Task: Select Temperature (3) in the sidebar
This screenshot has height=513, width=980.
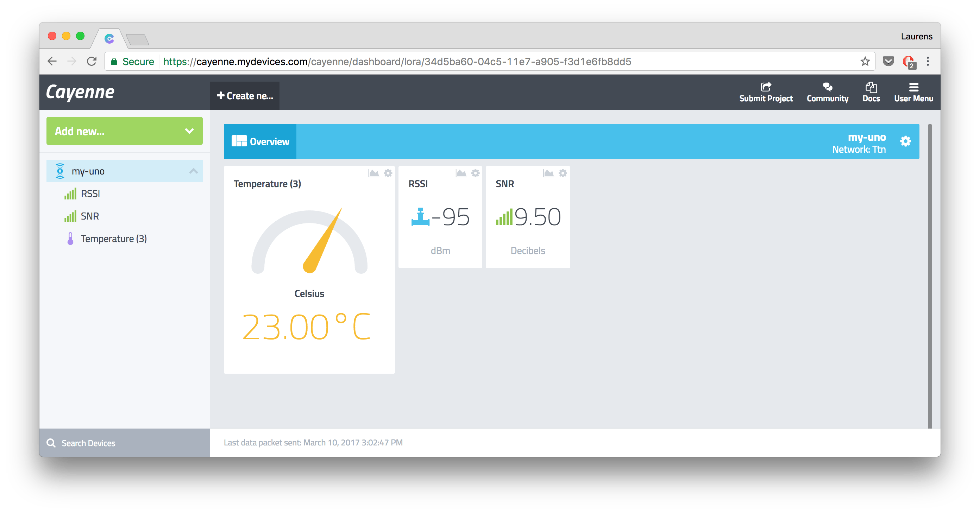Action: (x=113, y=239)
